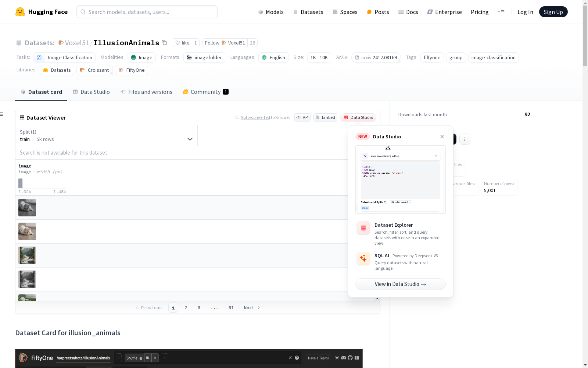Open the Posts nav item

point(378,12)
